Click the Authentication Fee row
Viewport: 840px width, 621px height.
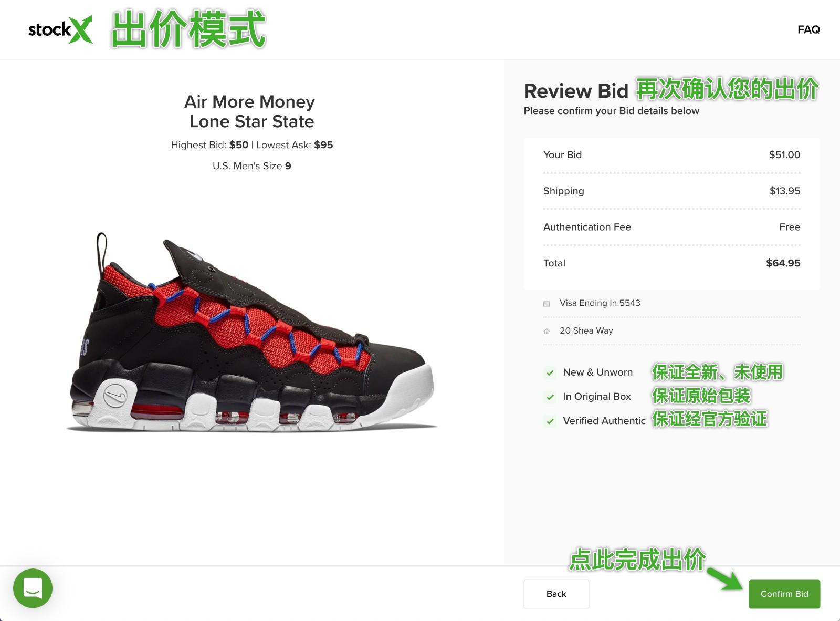pyautogui.click(x=671, y=227)
